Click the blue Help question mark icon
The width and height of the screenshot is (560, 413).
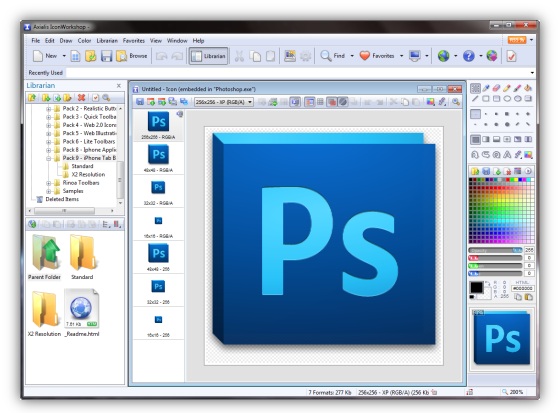(x=469, y=56)
